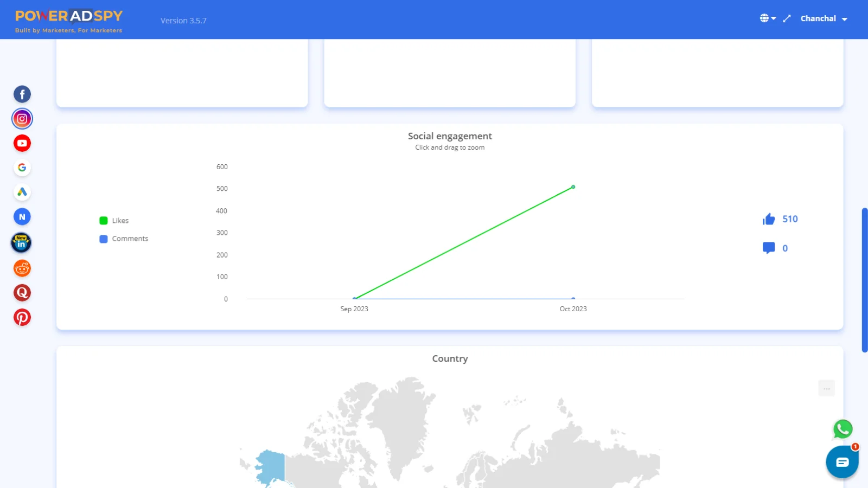Open the Country map options menu button
Screen dimensions: 868x488
click(x=827, y=388)
